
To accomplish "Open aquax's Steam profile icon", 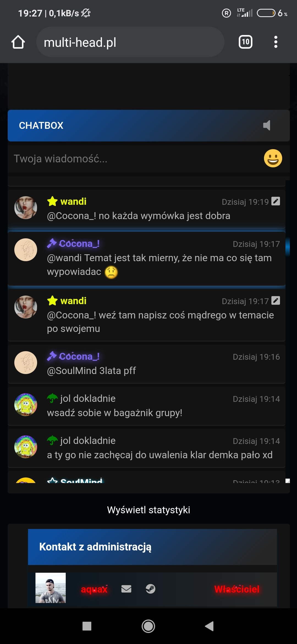I will pyautogui.click(x=150, y=589).
